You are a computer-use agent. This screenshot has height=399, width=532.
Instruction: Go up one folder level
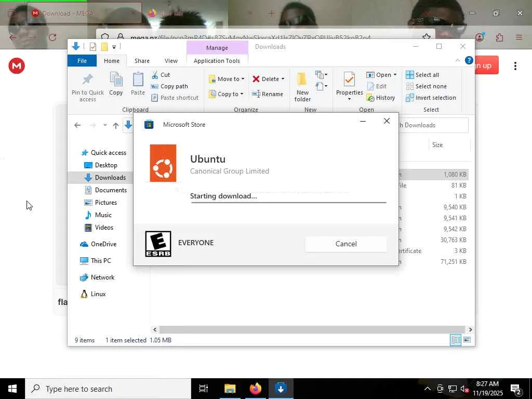pyautogui.click(x=116, y=125)
